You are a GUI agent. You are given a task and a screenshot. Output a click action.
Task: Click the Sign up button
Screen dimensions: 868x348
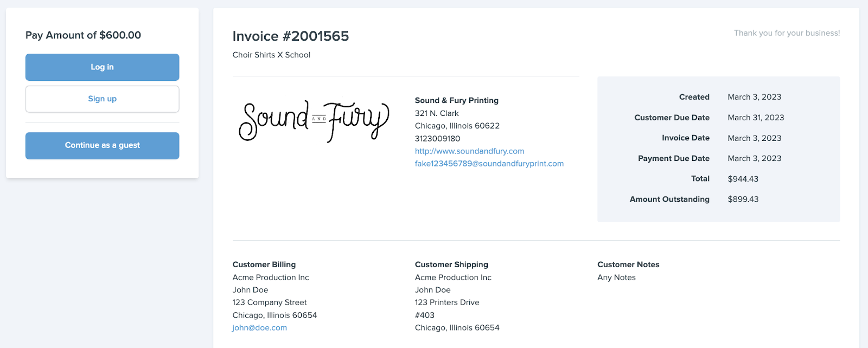coord(102,99)
